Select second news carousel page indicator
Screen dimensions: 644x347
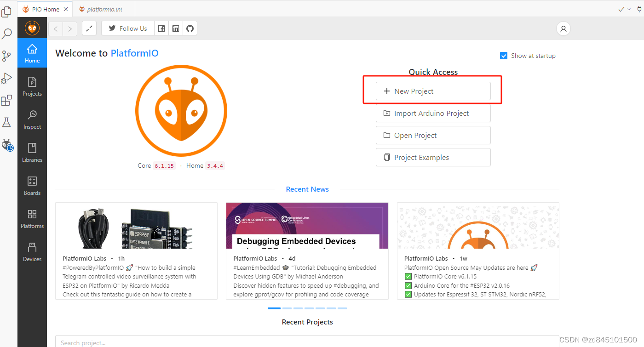pos(287,308)
